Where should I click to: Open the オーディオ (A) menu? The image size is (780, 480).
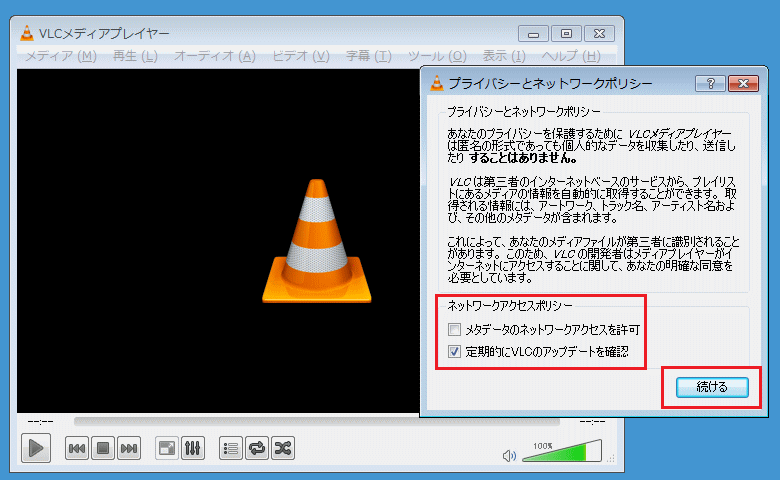coord(214,56)
